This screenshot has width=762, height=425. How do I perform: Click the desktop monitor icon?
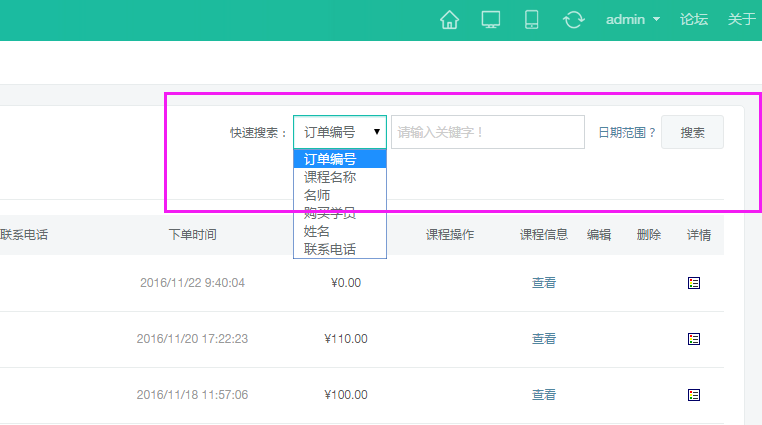tap(490, 20)
